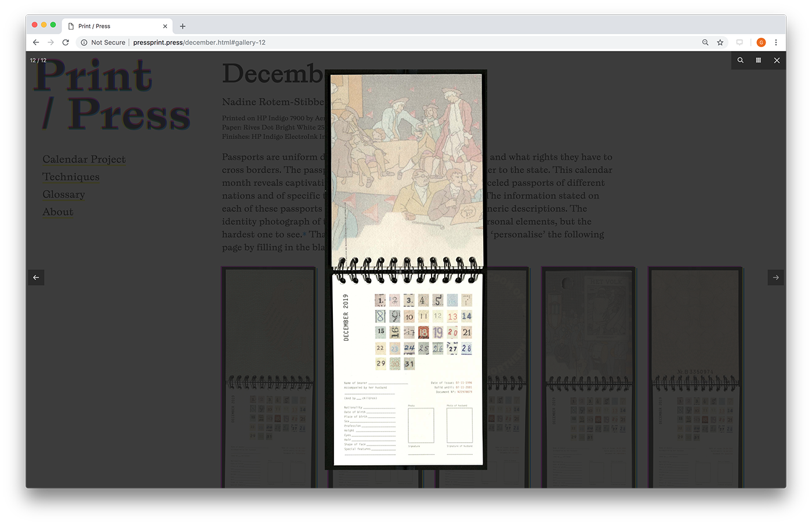Click the Nadine Rotem-Stibbe author name
This screenshot has width=812, height=525.
pos(273,102)
